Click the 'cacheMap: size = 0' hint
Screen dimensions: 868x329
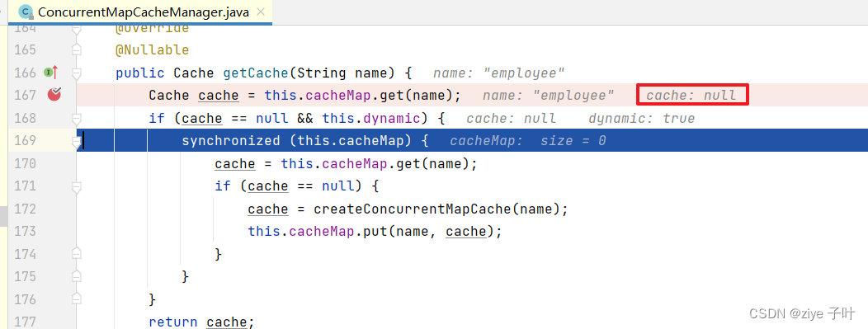tap(527, 141)
